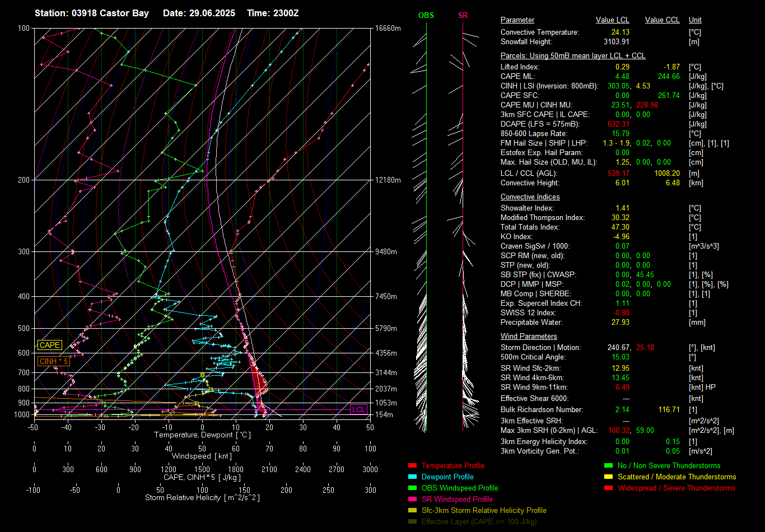Click the 'Temperature, Dewpoint [°C]' axis label
765x532 pixels.
[x=202, y=435]
